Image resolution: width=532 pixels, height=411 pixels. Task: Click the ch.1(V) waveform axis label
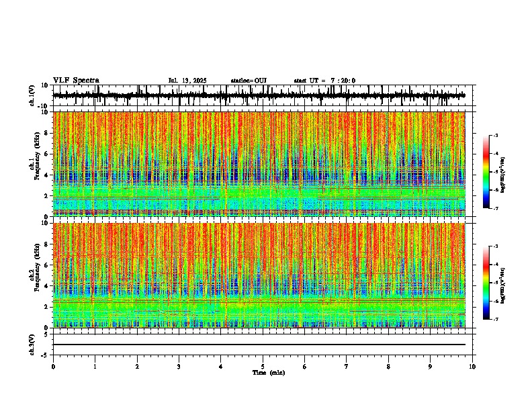[x=32, y=95]
